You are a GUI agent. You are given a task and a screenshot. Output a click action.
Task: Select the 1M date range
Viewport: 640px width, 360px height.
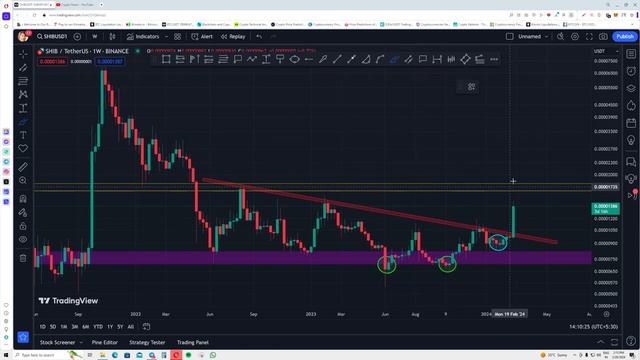click(x=64, y=327)
